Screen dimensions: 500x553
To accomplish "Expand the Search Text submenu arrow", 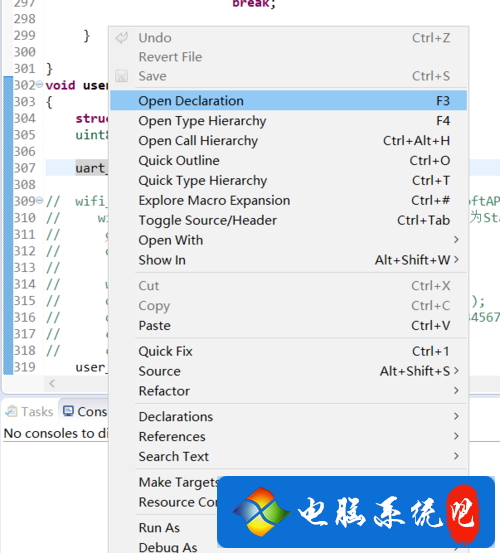I will pos(456,456).
